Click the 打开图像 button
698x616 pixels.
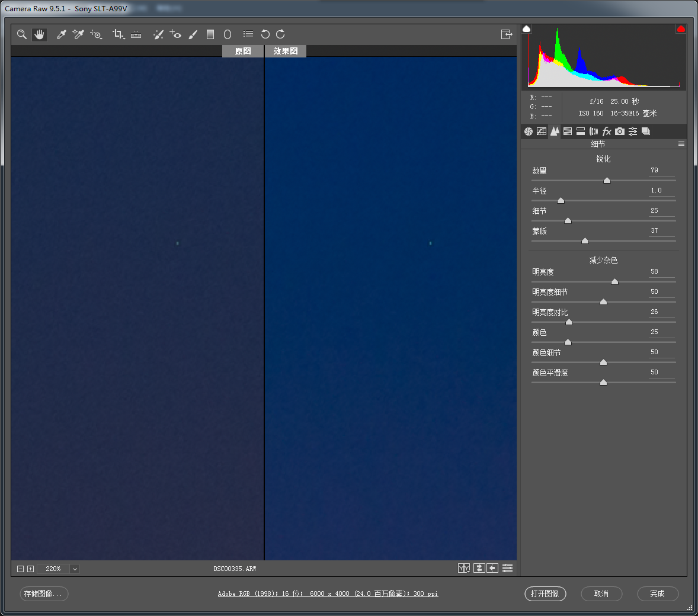[x=545, y=593]
